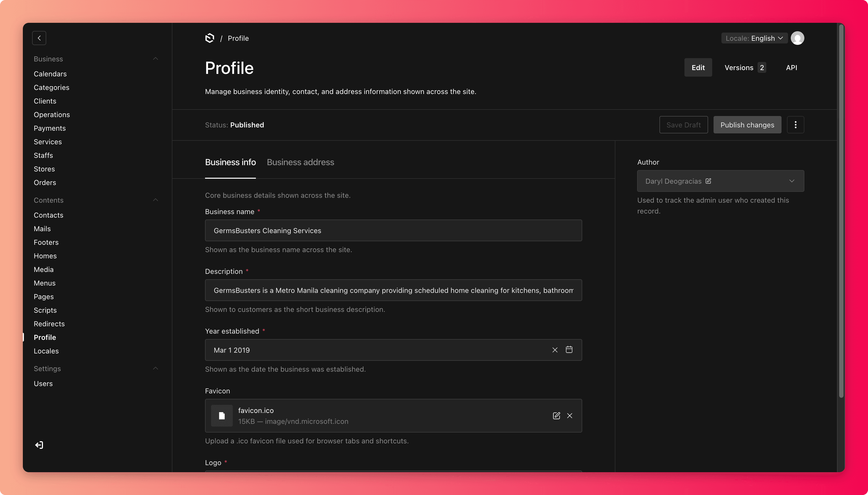Switch to the Business info tab
868x495 pixels.
[x=230, y=162]
